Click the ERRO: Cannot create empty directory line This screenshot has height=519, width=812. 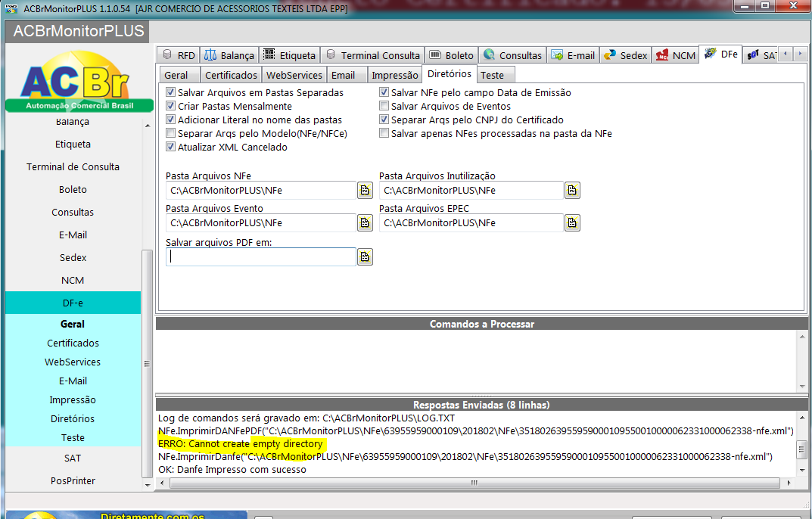pos(241,444)
